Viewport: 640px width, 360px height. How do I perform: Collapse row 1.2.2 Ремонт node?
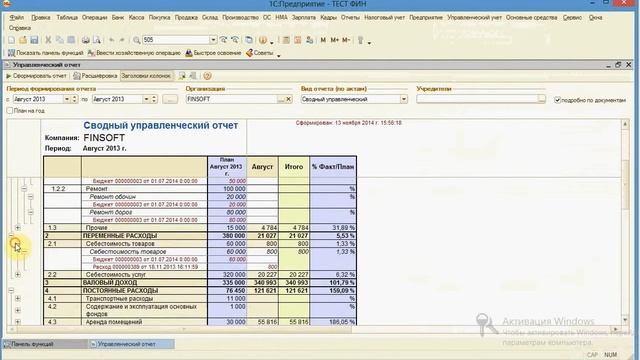[24, 189]
